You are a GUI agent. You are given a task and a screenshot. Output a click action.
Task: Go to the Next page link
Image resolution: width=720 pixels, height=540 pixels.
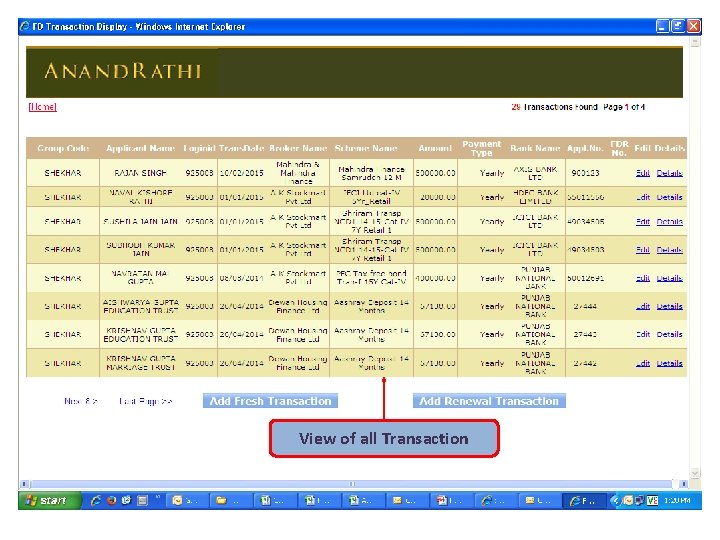click(x=81, y=401)
